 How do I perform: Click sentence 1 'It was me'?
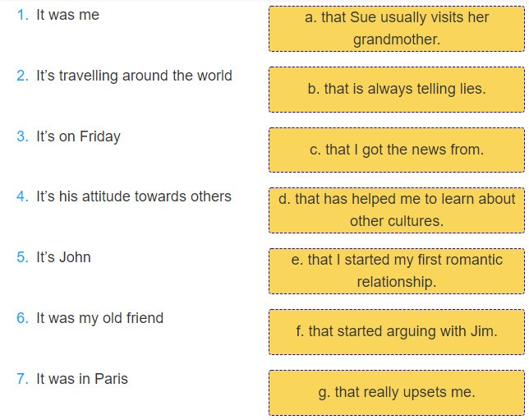[68, 15]
